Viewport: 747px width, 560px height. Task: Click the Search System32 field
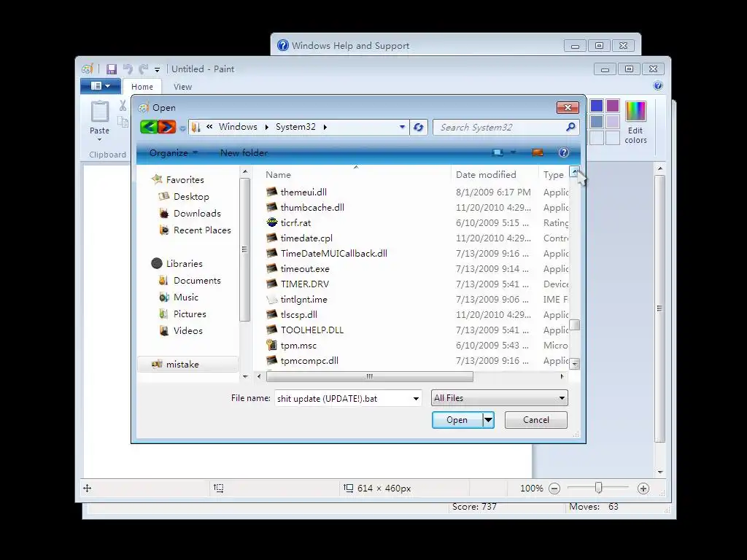coord(500,127)
